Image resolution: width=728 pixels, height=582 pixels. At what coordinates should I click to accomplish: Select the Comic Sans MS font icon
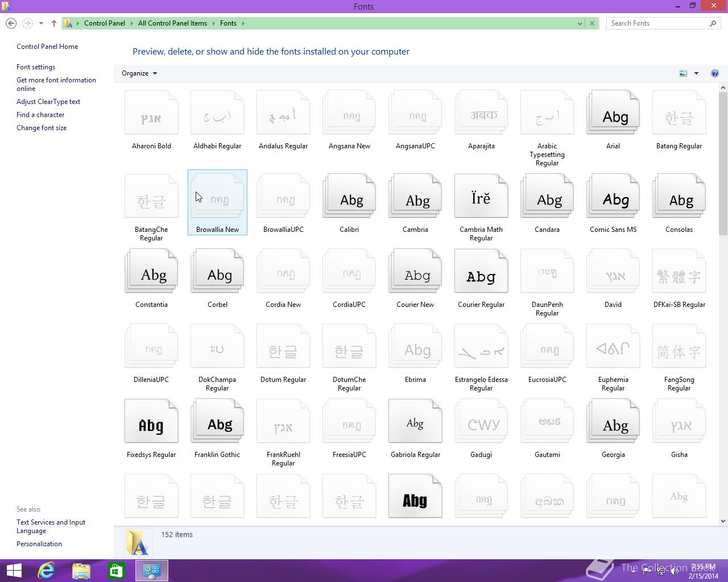(613, 197)
